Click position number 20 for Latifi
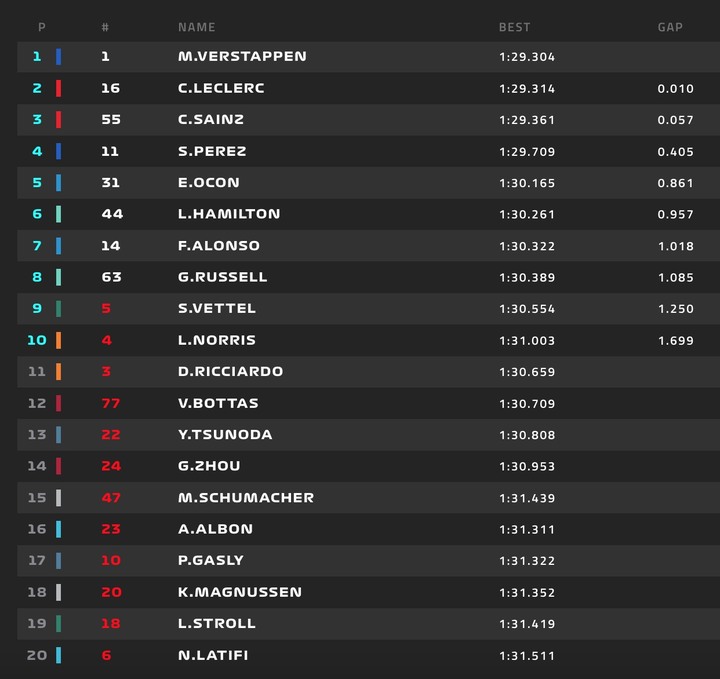Image resolution: width=720 pixels, height=679 pixels. tap(37, 655)
